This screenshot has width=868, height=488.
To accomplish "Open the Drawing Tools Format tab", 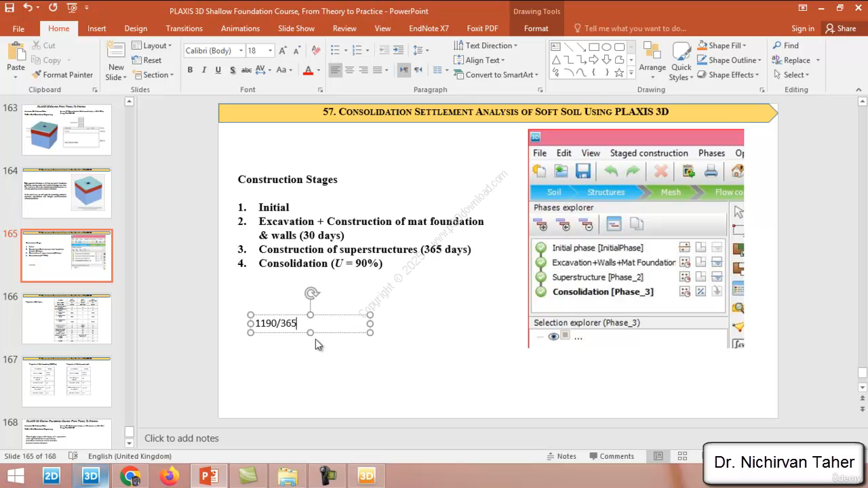I will [536, 28].
